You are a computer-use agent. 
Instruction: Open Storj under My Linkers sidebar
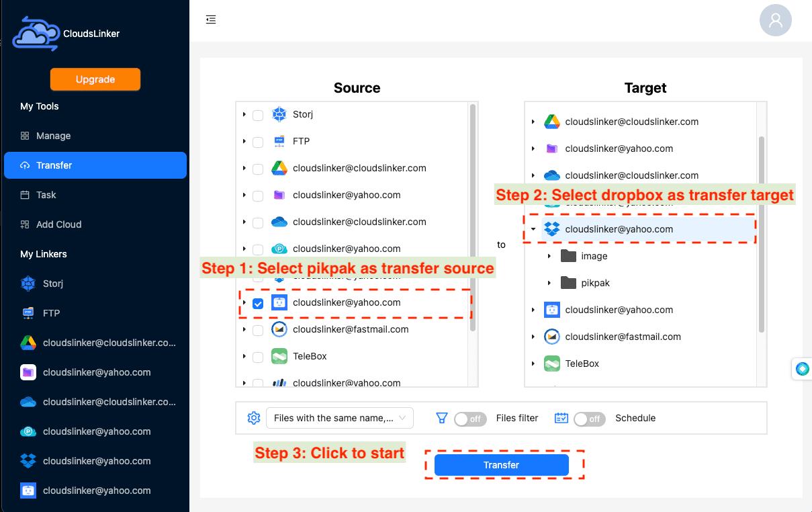click(x=95, y=284)
